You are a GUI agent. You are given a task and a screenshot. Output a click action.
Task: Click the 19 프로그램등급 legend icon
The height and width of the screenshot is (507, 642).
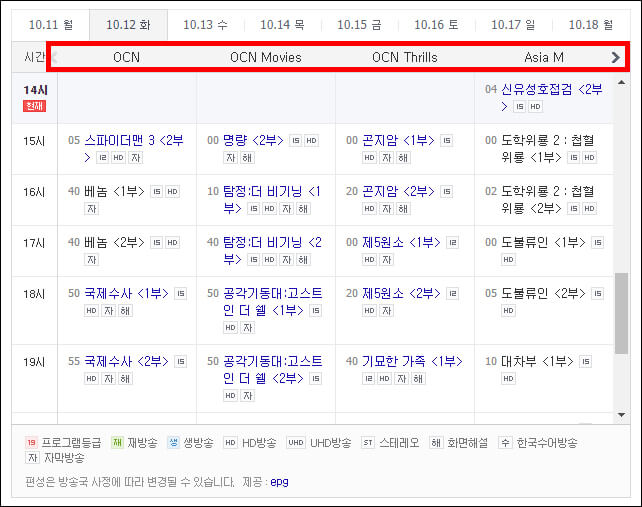32,443
